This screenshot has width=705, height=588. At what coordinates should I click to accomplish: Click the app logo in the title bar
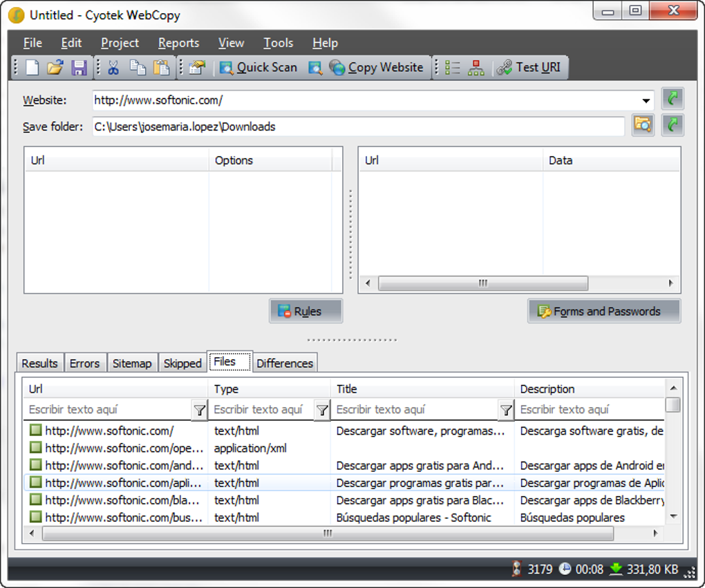coord(16,15)
